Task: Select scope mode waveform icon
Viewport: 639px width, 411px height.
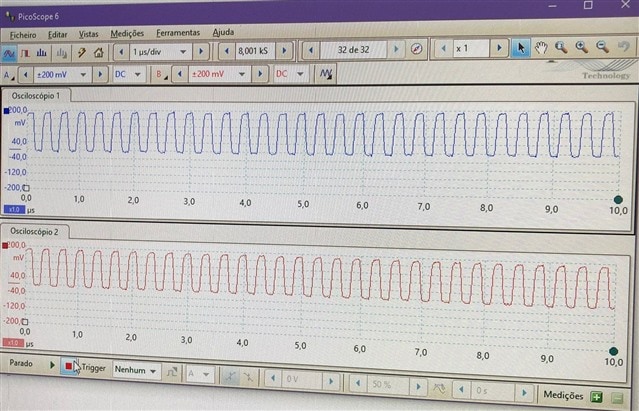Action: [9, 53]
